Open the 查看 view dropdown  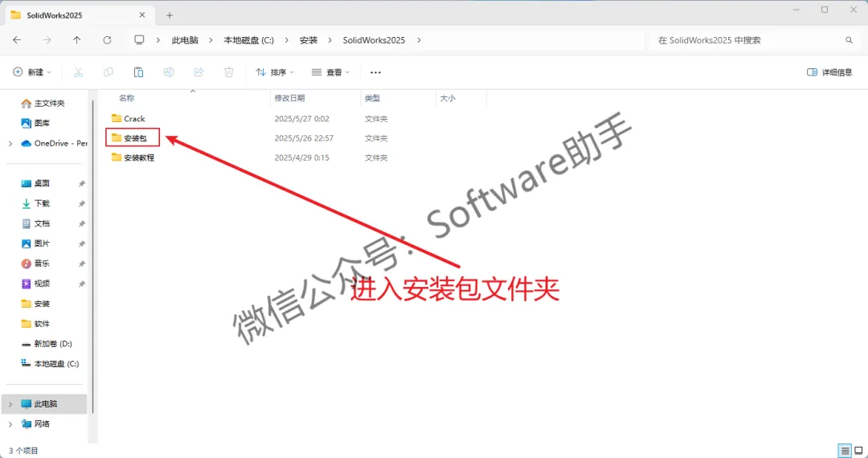[x=330, y=72]
